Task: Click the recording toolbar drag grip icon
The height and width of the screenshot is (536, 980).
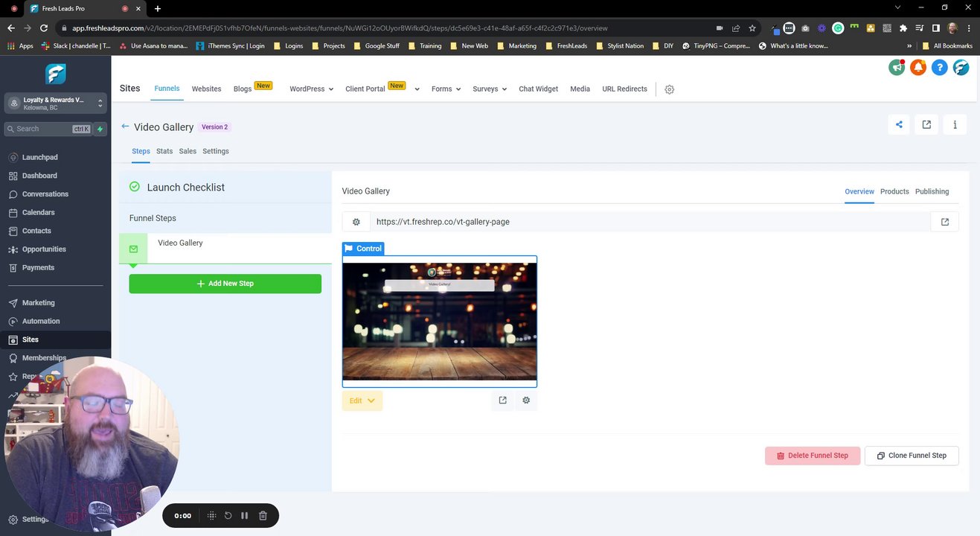Action: (211, 516)
